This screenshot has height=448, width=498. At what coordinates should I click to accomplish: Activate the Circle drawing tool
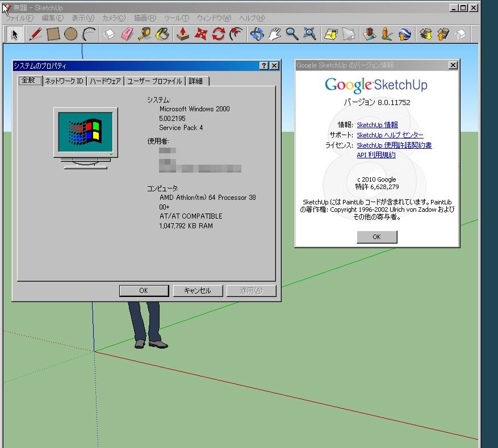pyautogui.click(x=70, y=34)
